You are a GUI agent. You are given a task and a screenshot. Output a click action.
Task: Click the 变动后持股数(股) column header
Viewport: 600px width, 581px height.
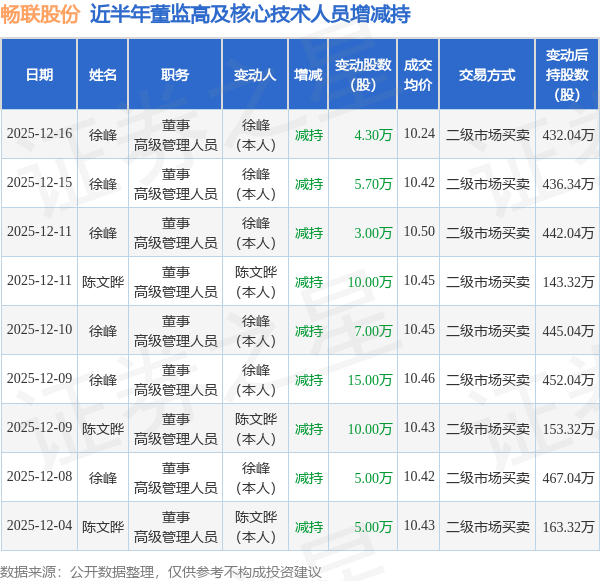[x=567, y=74]
